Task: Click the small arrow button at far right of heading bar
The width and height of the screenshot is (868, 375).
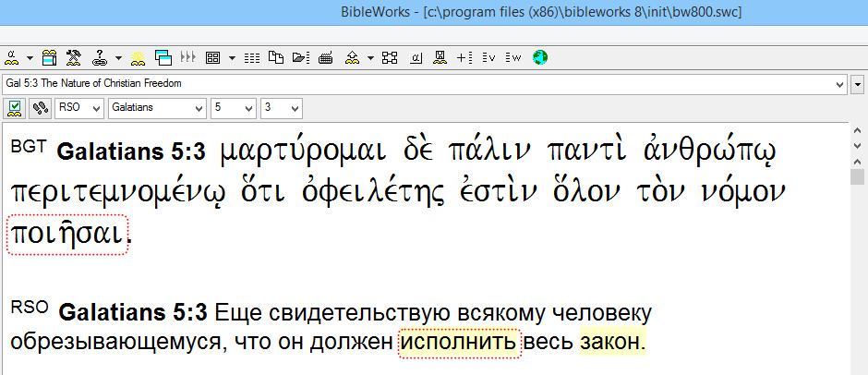Action: (859, 85)
